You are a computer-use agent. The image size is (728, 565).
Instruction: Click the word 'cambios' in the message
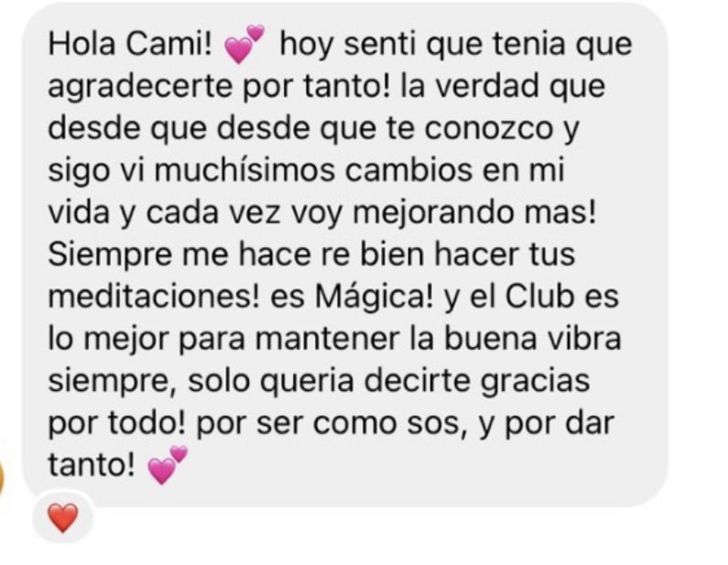pyautogui.click(x=408, y=170)
